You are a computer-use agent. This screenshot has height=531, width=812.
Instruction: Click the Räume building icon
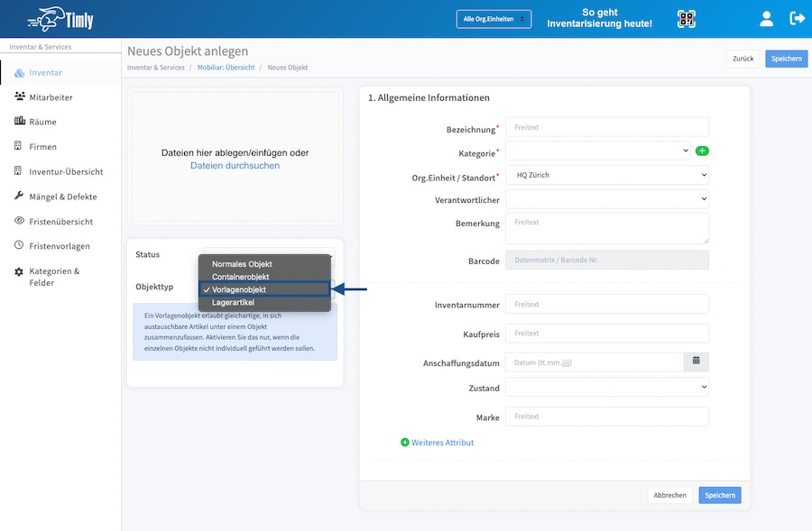click(x=20, y=121)
